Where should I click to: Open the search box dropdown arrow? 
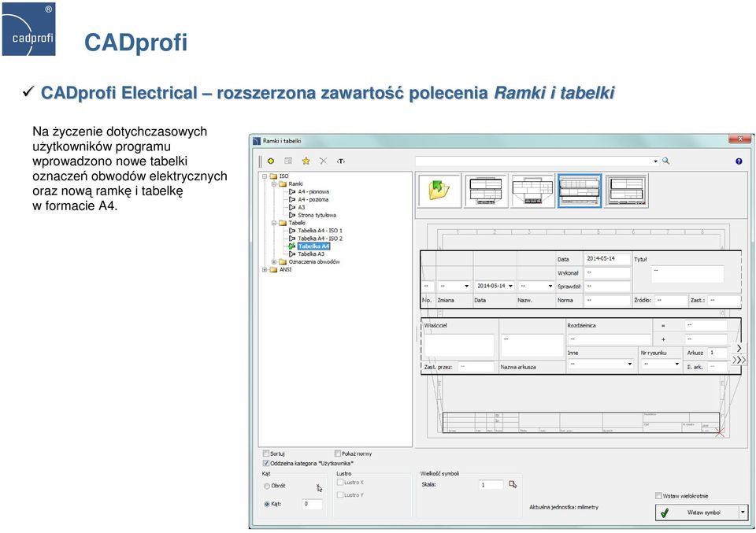(655, 161)
